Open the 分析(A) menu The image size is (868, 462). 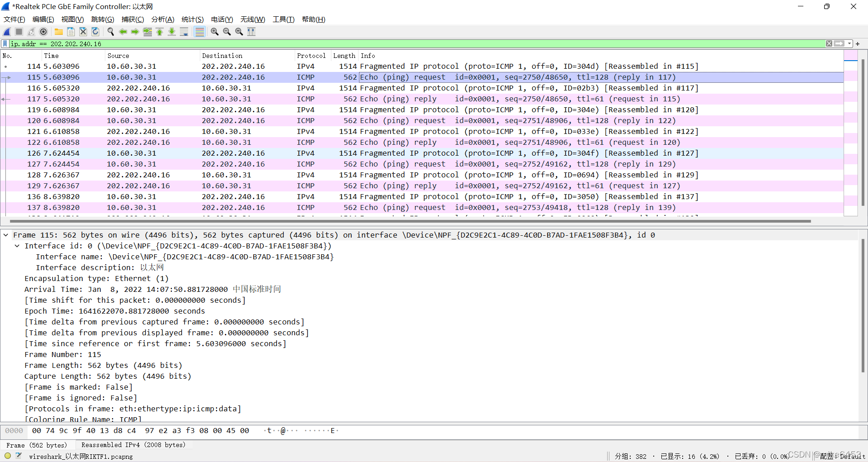(x=163, y=19)
